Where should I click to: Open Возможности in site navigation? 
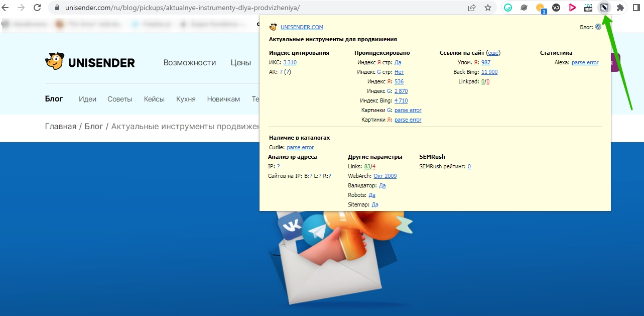tap(190, 63)
